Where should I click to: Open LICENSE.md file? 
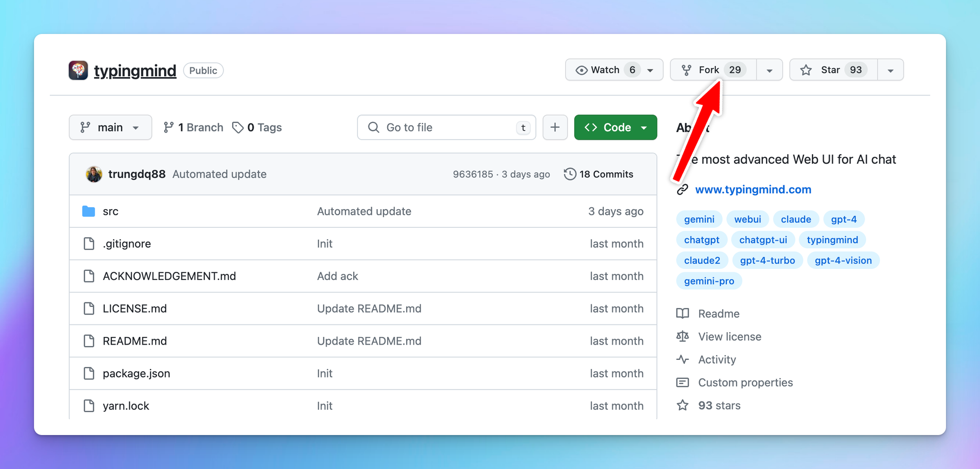(x=135, y=309)
